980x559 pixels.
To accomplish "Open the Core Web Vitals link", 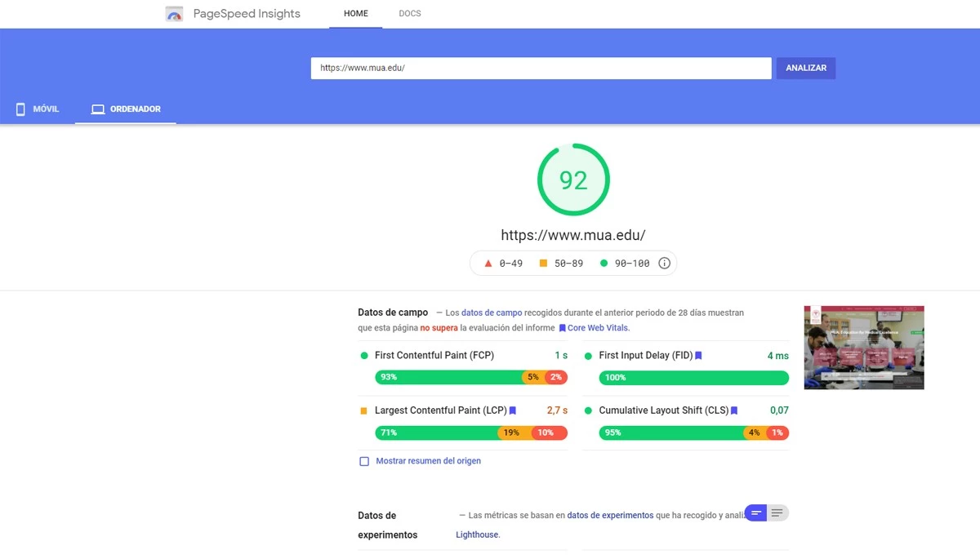I will coord(599,328).
